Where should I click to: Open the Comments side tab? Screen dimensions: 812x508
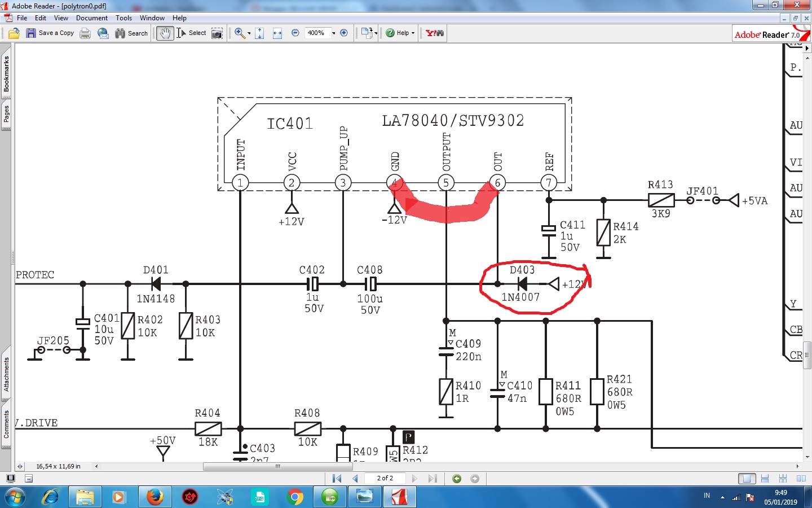pos(6,424)
